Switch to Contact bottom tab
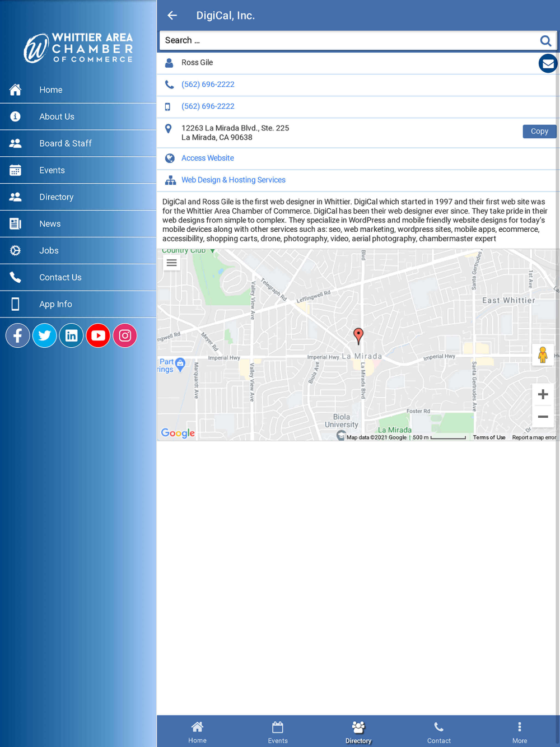Screen dimensions: 560x747 coord(439,732)
